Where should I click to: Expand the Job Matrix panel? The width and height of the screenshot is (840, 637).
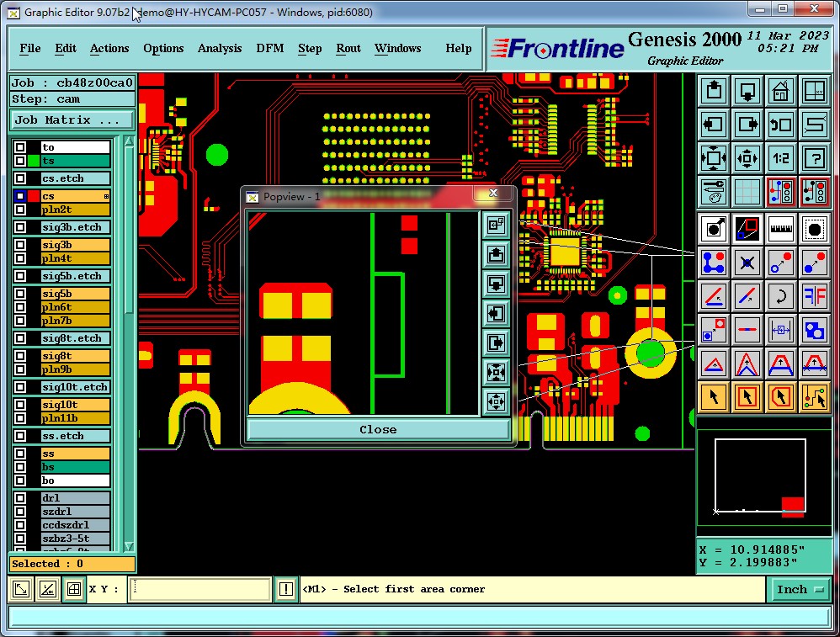[x=72, y=120]
